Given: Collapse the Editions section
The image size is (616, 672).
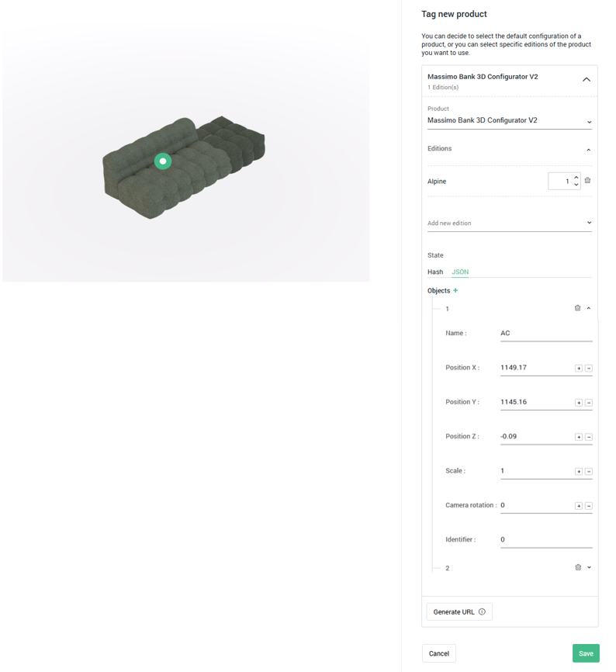Looking at the screenshot, I should 588,150.
